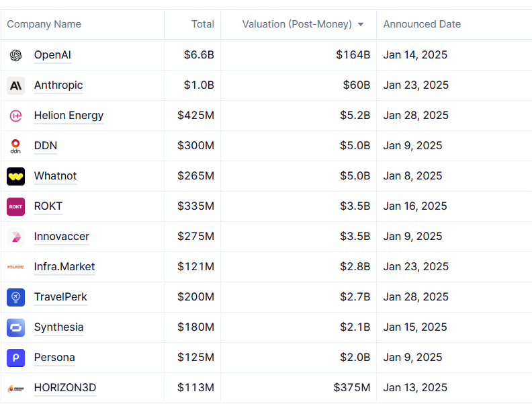Select the $6.6B total cell
Image resolution: width=532 pixels, height=404 pixels.
[192, 55]
